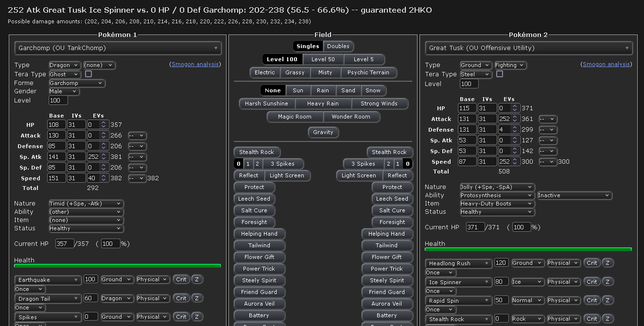The width and height of the screenshot is (644, 326).
Task: Set weather to Sand
Action: 348,90
